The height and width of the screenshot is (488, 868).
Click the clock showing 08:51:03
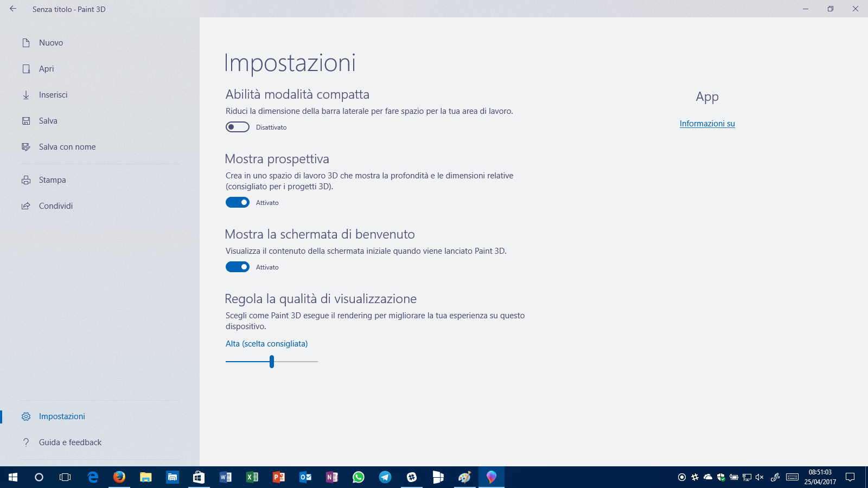coord(820,472)
